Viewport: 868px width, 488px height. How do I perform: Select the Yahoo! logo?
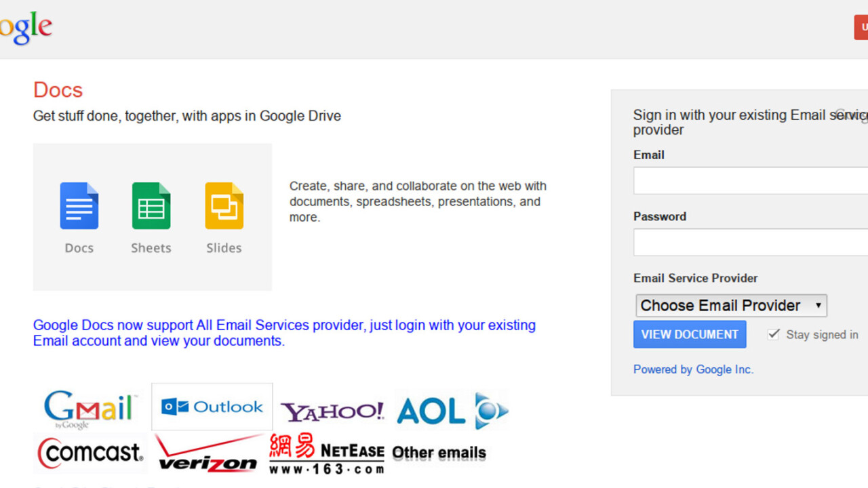(332, 411)
